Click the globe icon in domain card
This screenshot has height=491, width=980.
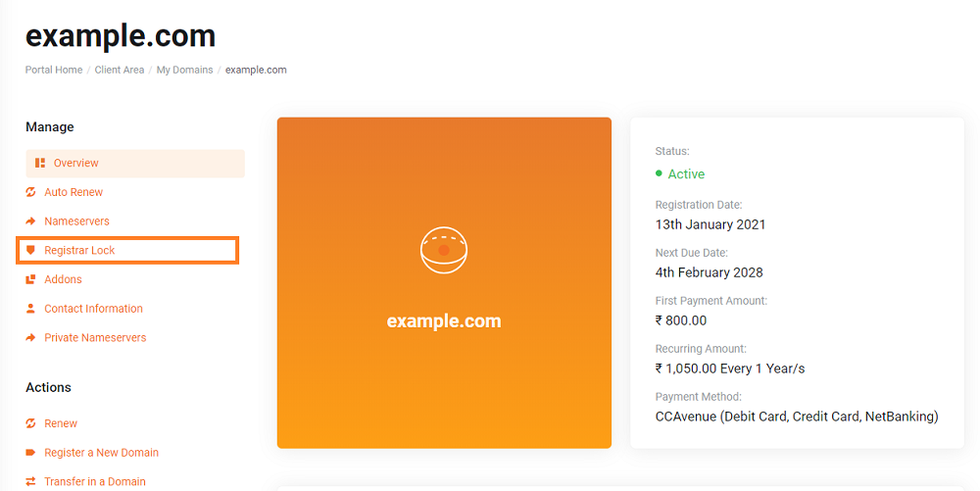[444, 250]
